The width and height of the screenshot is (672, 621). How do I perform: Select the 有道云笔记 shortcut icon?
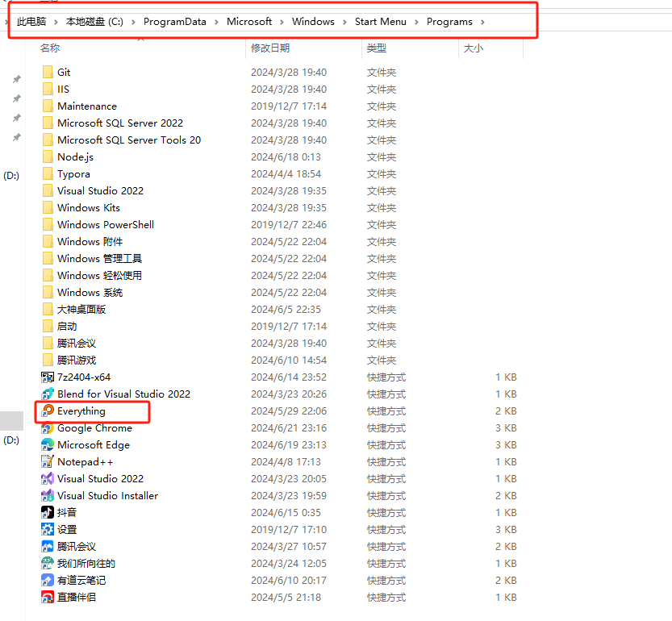[x=48, y=581]
